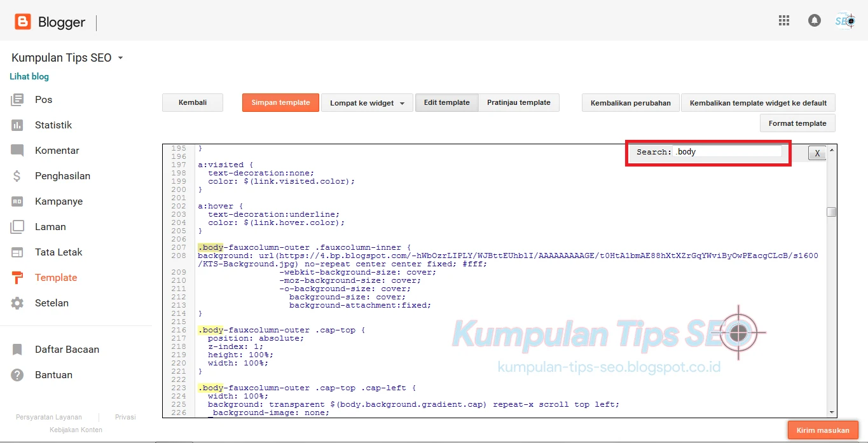Open Bantuan help icon
Screen dimensions: 868x443
click(23, 374)
